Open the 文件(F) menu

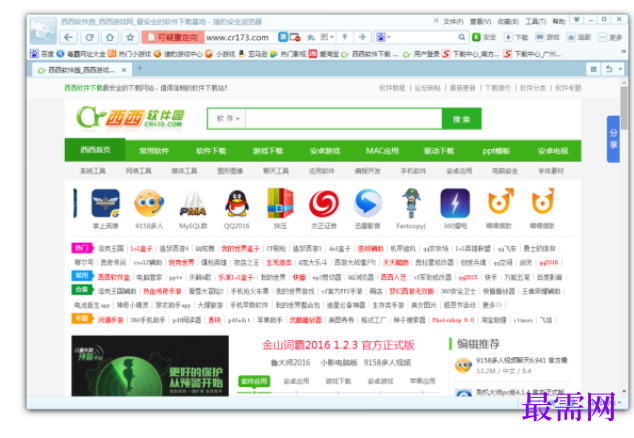tap(453, 21)
